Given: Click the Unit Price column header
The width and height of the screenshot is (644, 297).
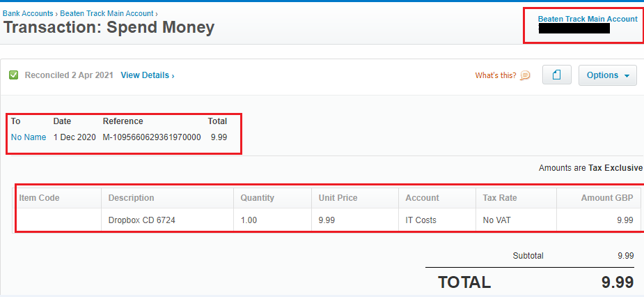Looking at the screenshot, I should [x=338, y=198].
